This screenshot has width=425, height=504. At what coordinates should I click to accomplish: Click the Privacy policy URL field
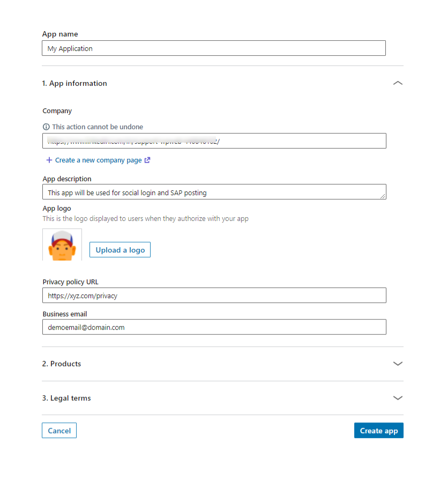(214, 295)
